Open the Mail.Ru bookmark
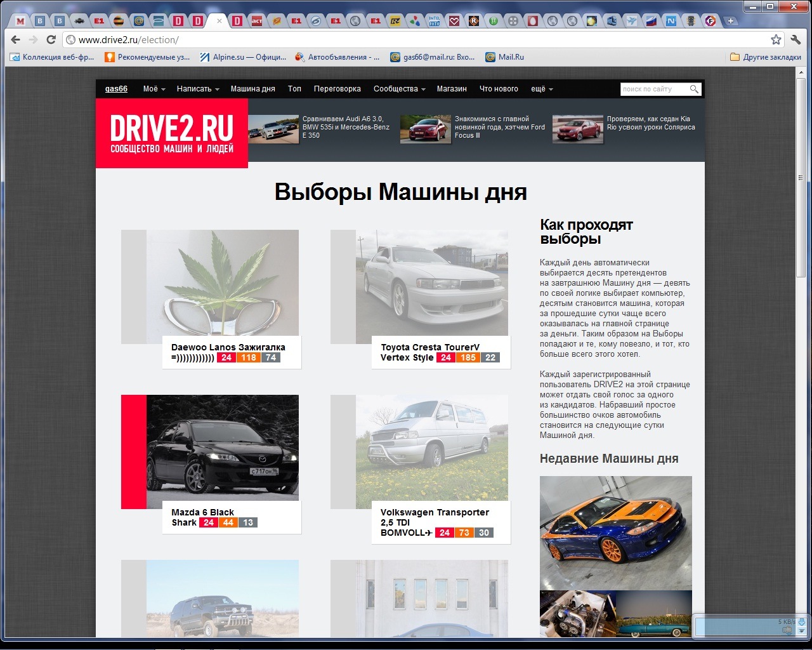Screen dimensions: 812x650 pos(505,57)
